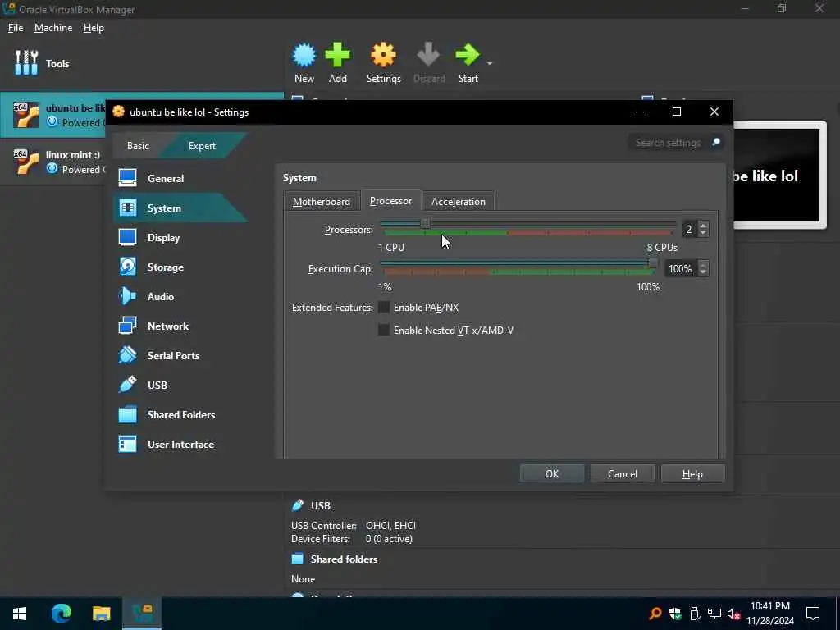Click the Shared folders section header
Screen dimensions: 840x630
click(x=344, y=559)
